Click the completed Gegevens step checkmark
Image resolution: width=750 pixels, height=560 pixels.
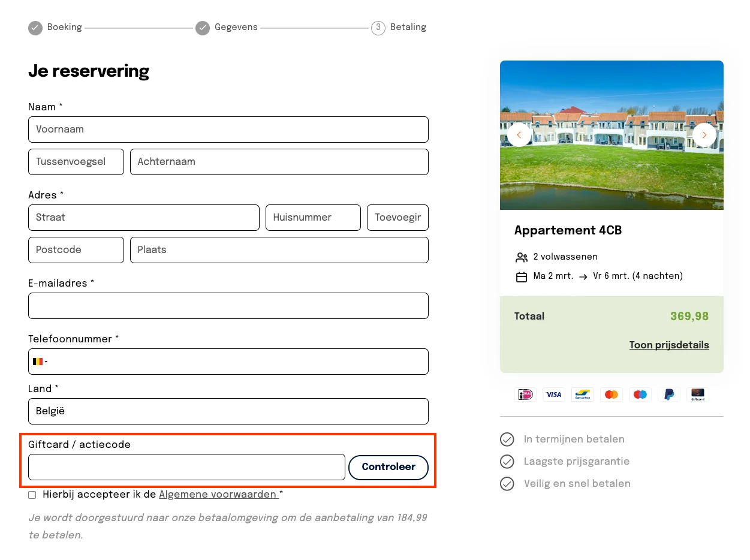pyautogui.click(x=202, y=28)
